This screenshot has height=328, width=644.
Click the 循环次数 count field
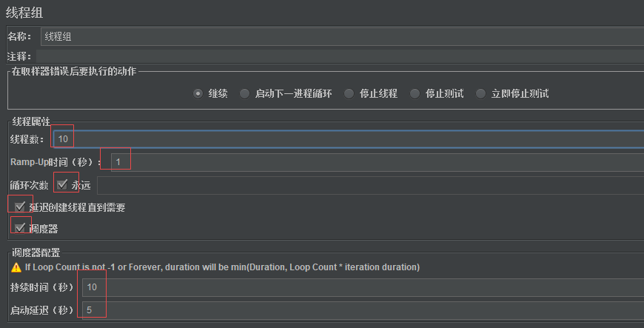(370, 185)
